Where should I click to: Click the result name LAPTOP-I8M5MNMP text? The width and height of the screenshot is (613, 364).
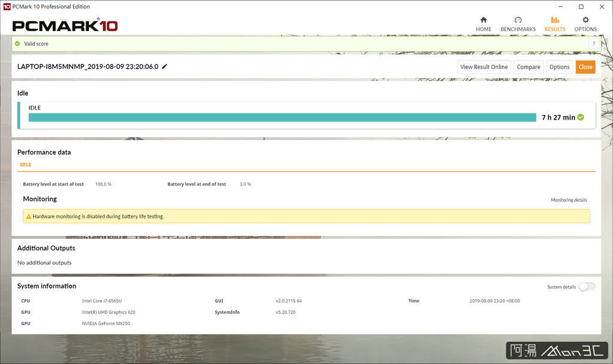87,66
